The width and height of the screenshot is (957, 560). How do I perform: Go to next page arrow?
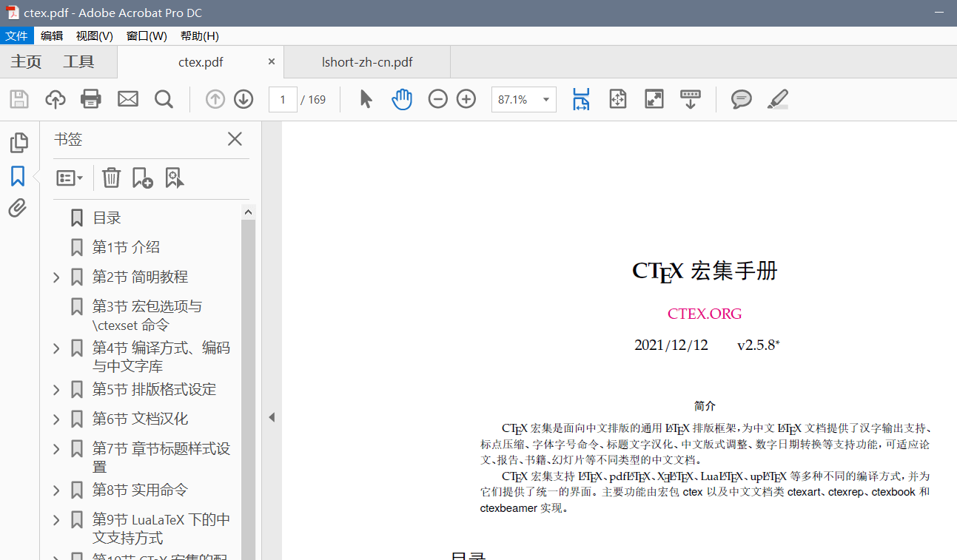[x=244, y=99]
